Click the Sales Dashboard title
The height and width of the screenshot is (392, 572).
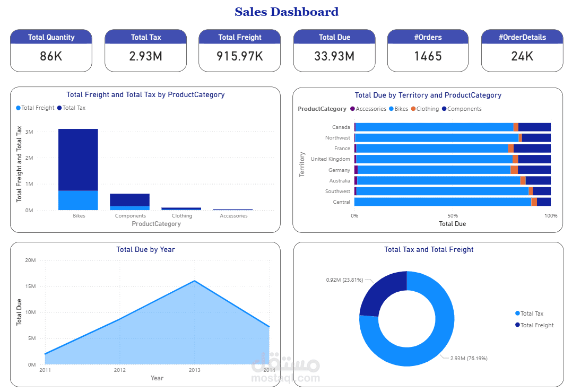(286, 12)
